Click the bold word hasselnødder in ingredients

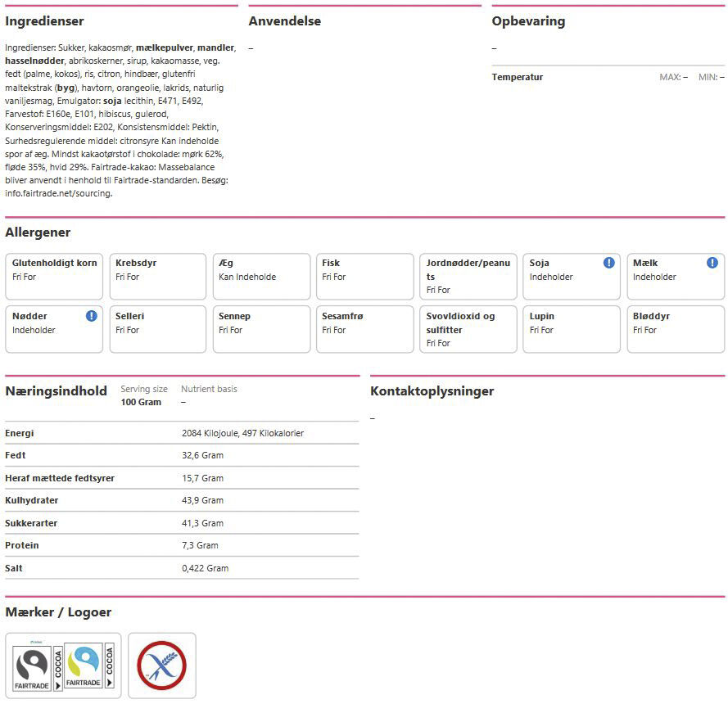(35, 61)
